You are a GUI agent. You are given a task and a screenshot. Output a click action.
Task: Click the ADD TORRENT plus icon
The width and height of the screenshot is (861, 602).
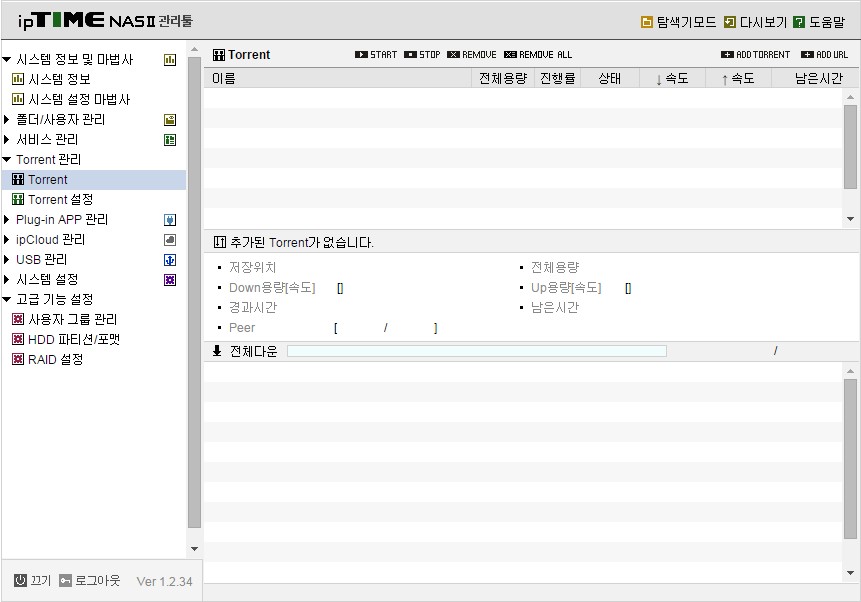tap(727, 55)
